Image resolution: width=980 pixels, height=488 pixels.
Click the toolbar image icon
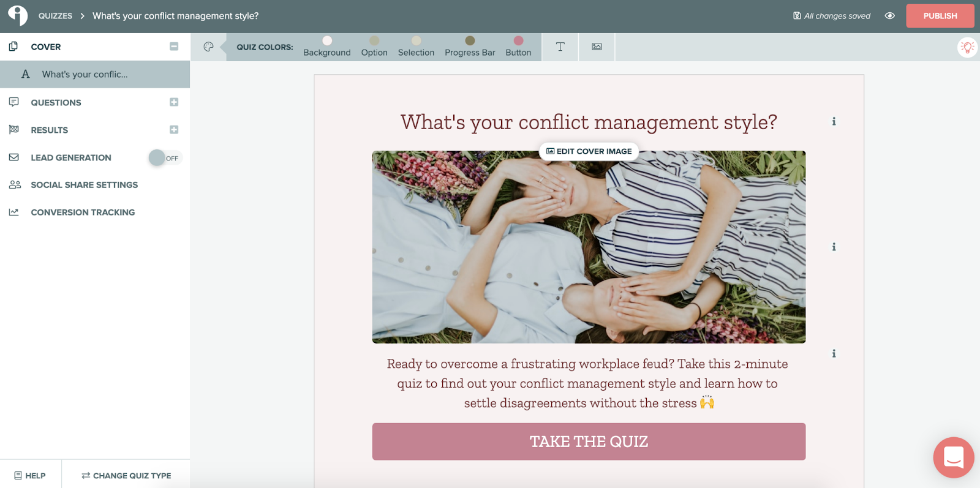coord(597,47)
